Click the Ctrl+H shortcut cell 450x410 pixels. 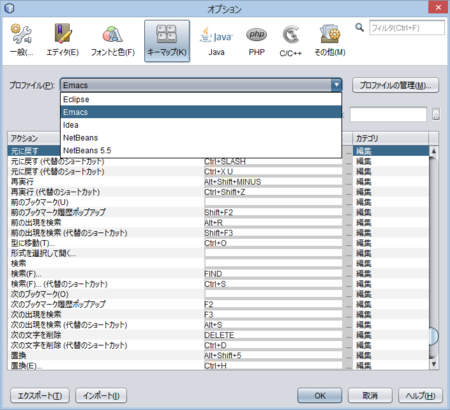click(273, 365)
